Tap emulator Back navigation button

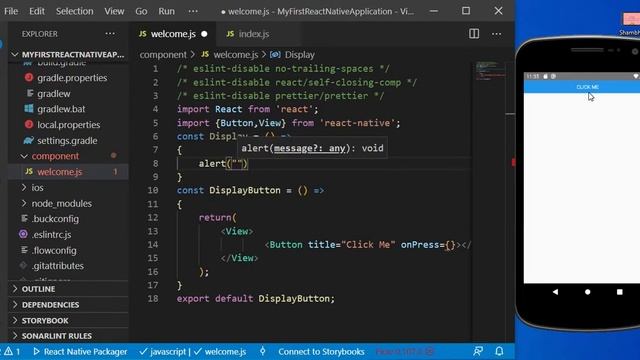click(x=555, y=292)
